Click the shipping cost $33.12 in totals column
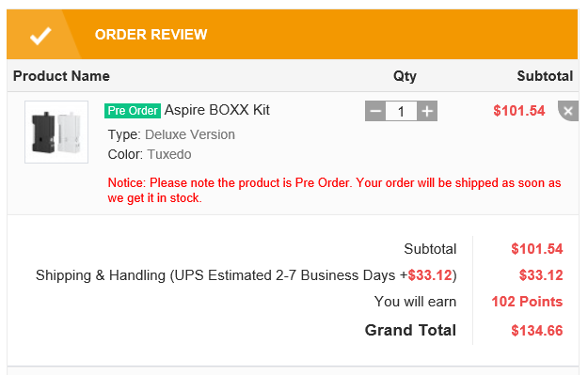Viewport: 588px width, 375px height. click(x=541, y=275)
